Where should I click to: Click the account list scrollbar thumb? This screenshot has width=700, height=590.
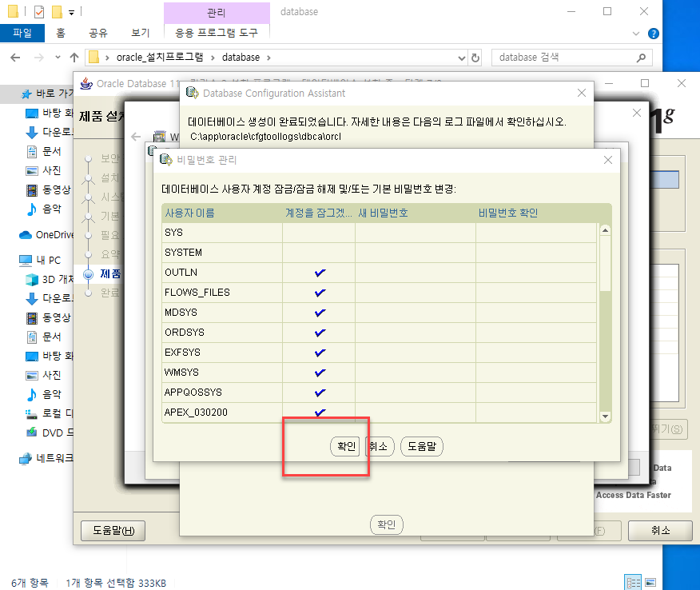[x=605, y=264]
